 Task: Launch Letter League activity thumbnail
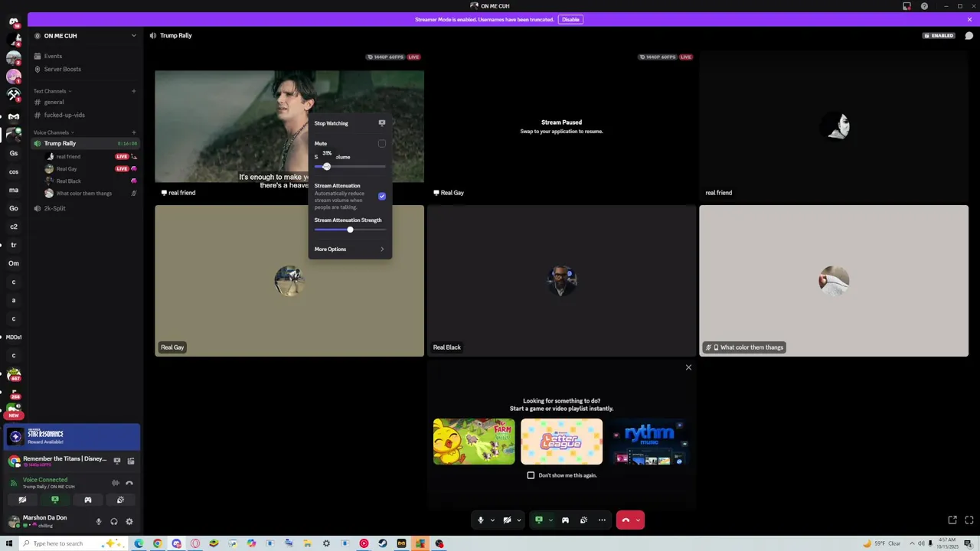coord(561,442)
